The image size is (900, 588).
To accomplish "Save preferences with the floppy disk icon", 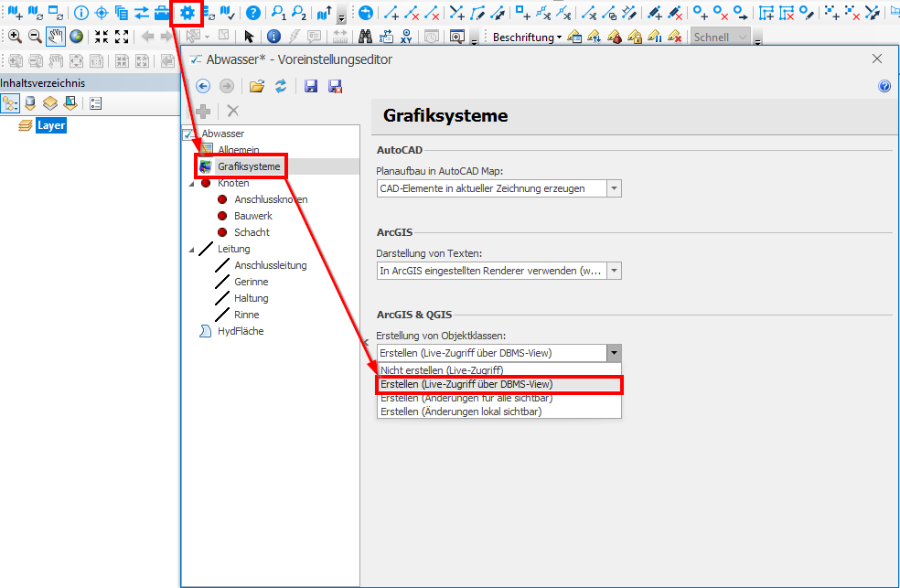I will pyautogui.click(x=311, y=86).
